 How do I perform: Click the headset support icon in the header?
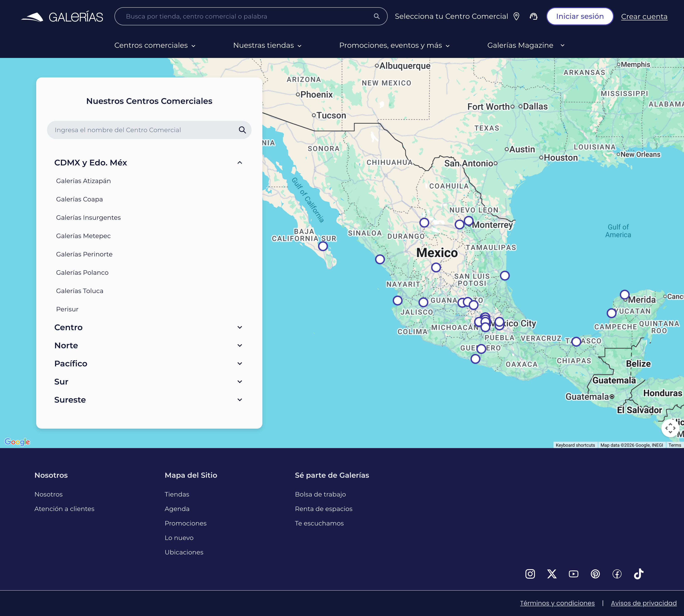[534, 16]
